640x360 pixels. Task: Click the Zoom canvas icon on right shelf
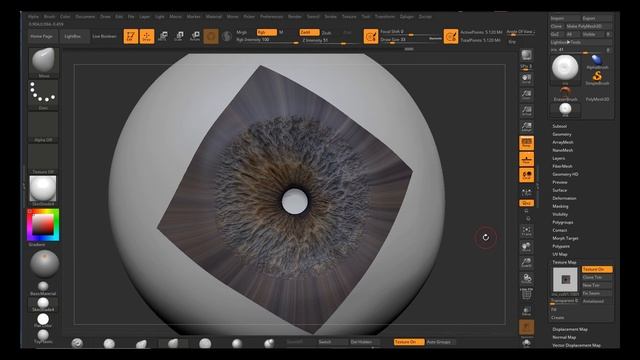pyautogui.click(x=527, y=95)
